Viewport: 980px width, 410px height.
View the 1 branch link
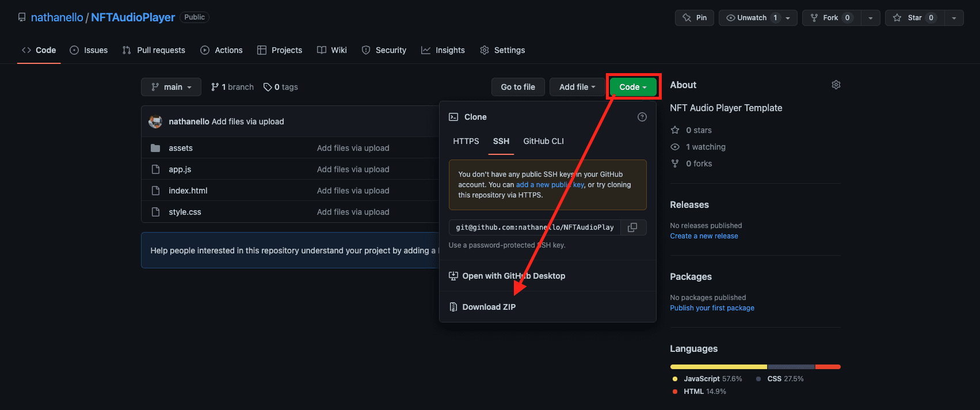[232, 87]
